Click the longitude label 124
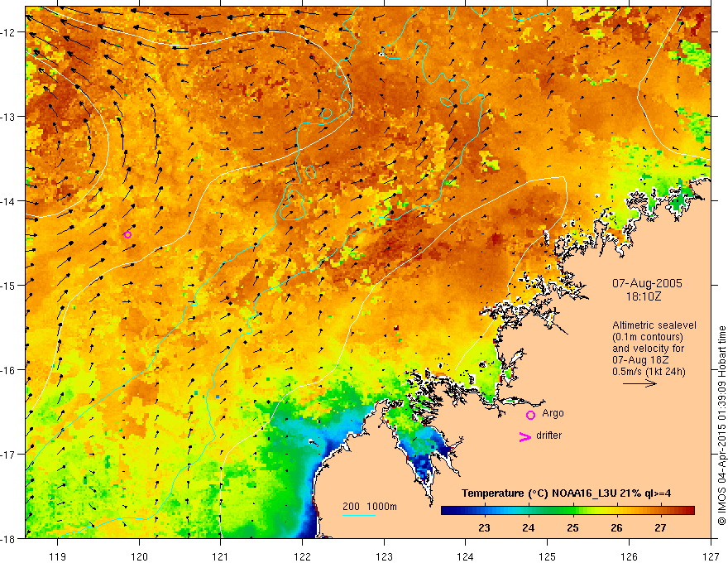728x563 pixels. 466,556
